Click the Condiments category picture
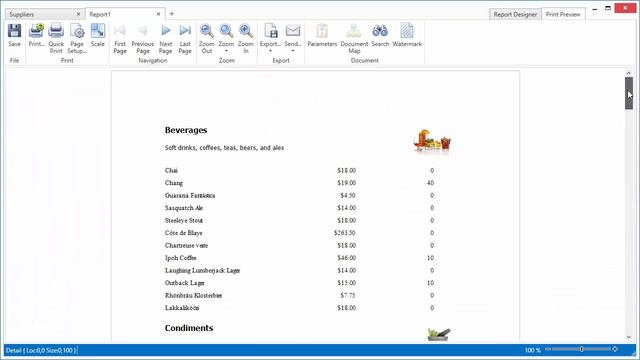The height and width of the screenshot is (360, 640). pyautogui.click(x=438, y=334)
